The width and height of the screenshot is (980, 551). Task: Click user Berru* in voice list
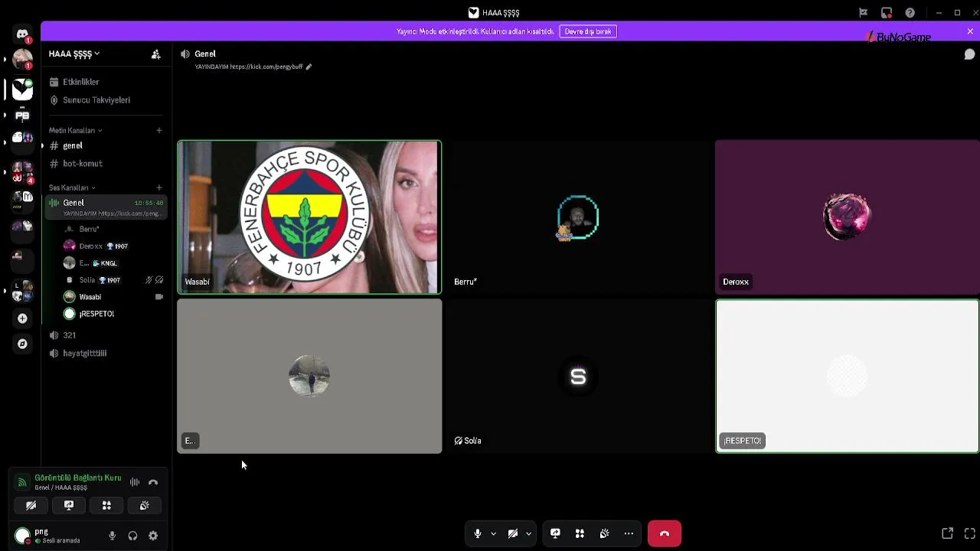pyautogui.click(x=113, y=229)
